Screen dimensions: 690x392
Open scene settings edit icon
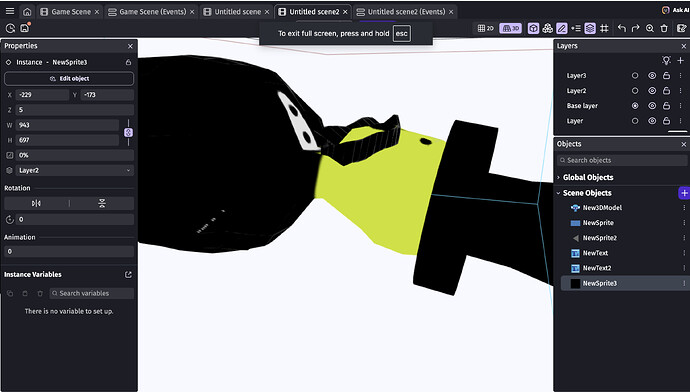tap(682, 28)
